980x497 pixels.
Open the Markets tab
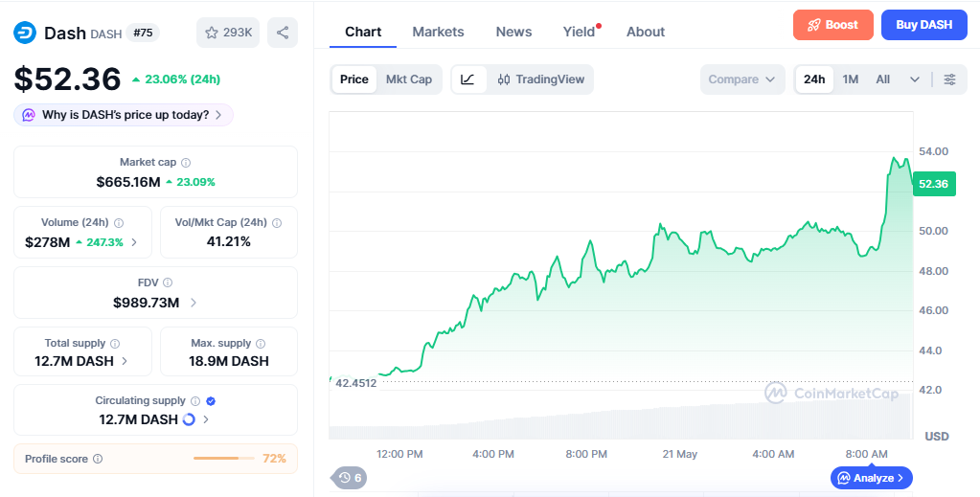(438, 32)
